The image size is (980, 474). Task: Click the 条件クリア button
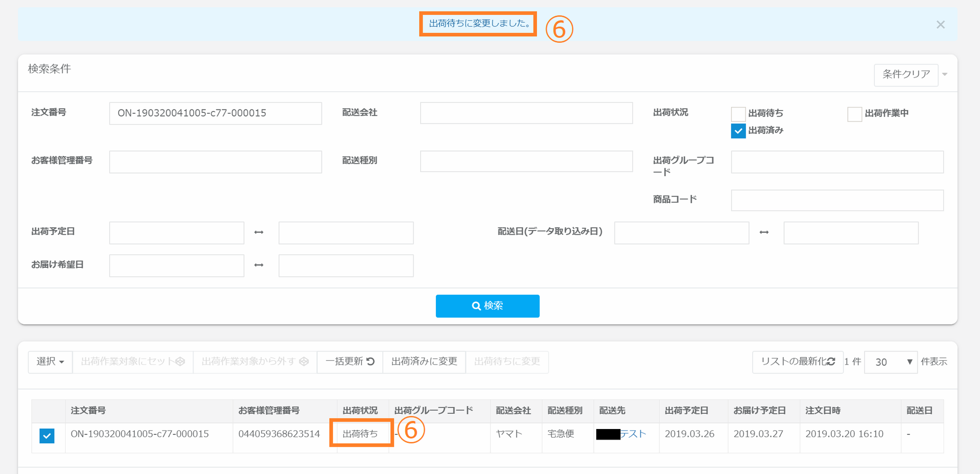(905, 75)
